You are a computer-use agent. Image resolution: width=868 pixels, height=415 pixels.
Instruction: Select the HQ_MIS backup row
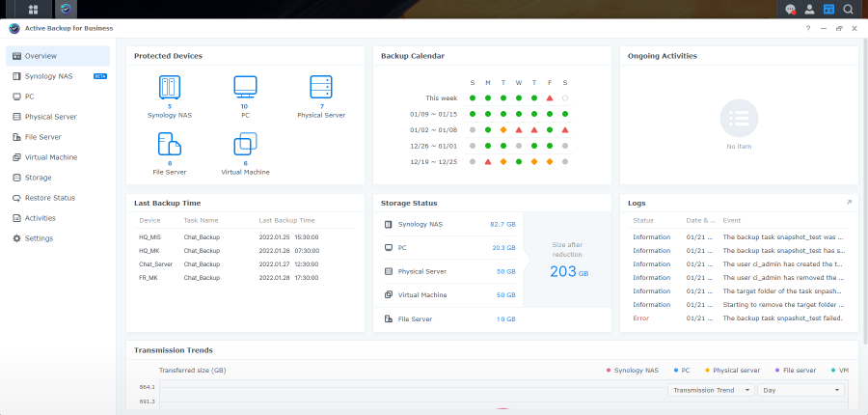245,237
